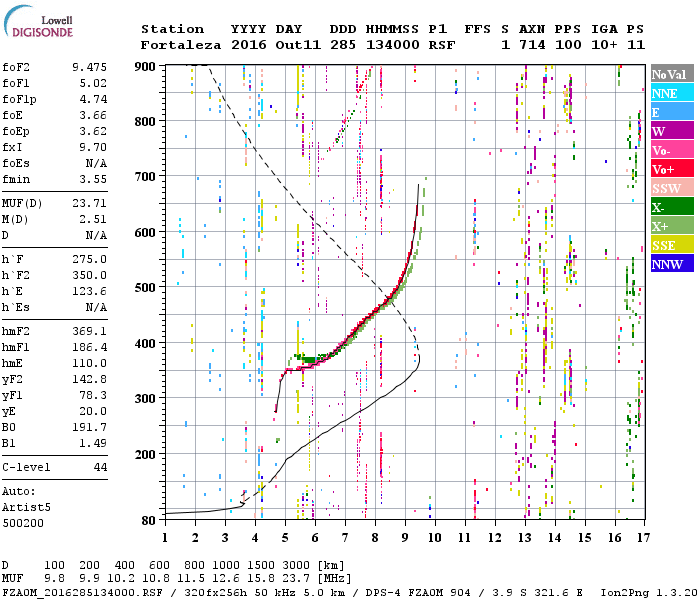The width and height of the screenshot is (700, 600).
Task: Click the 500 km y-axis label
Action: (145, 287)
